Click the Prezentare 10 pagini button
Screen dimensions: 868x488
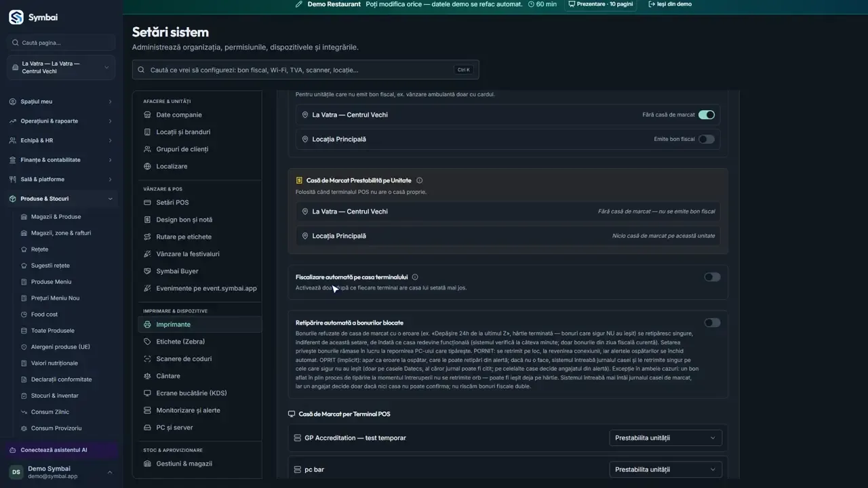click(601, 4)
